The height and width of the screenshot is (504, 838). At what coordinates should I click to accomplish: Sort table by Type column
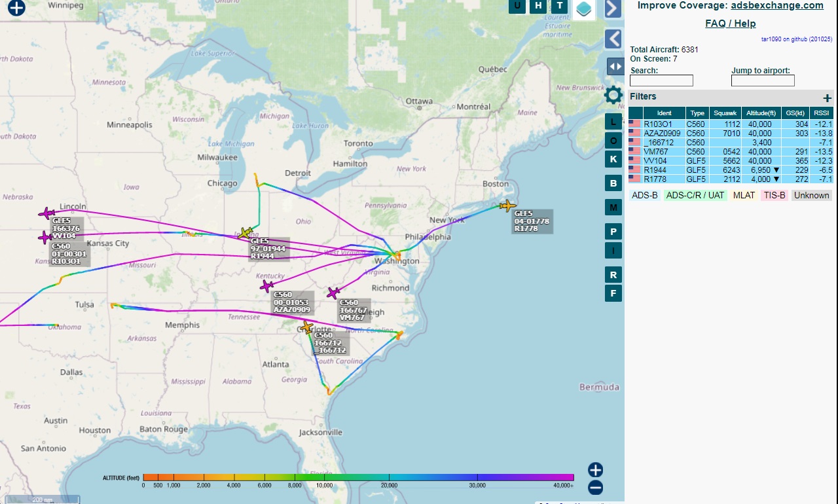[x=697, y=113]
